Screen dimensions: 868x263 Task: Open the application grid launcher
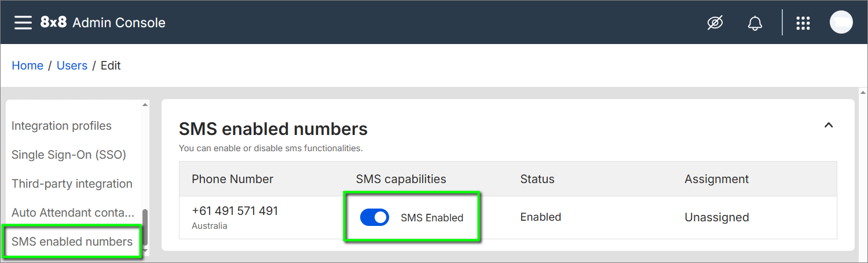(803, 23)
